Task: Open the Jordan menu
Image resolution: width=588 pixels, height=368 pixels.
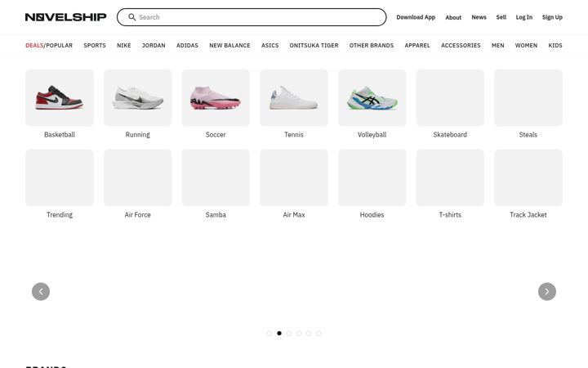Action: pyautogui.click(x=154, y=46)
